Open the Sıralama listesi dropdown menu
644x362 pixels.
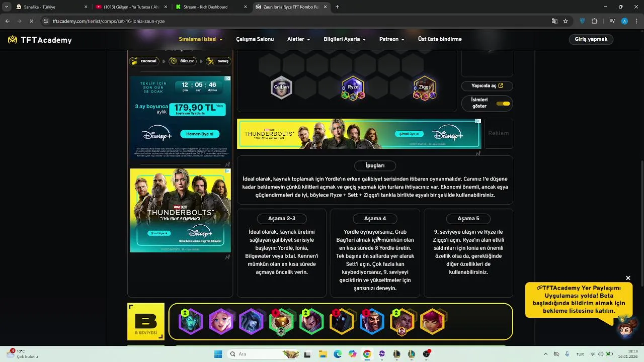pyautogui.click(x=200, y=39)
